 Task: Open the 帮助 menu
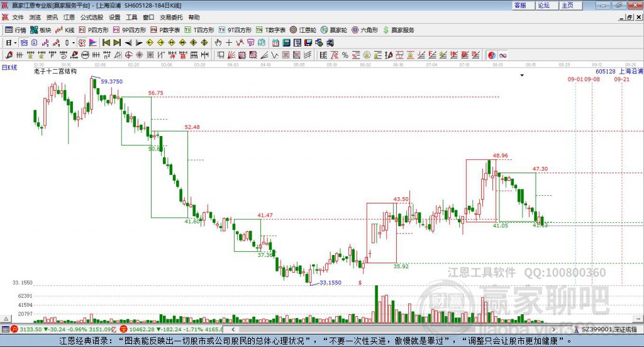coord(194,17)
